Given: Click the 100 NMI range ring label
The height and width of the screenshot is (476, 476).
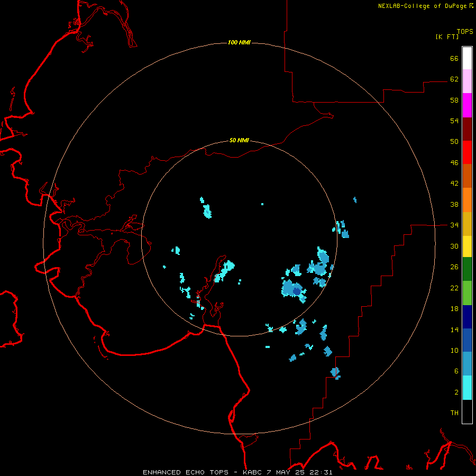Looking at the screenshot, I should click(x=239, y=42).
